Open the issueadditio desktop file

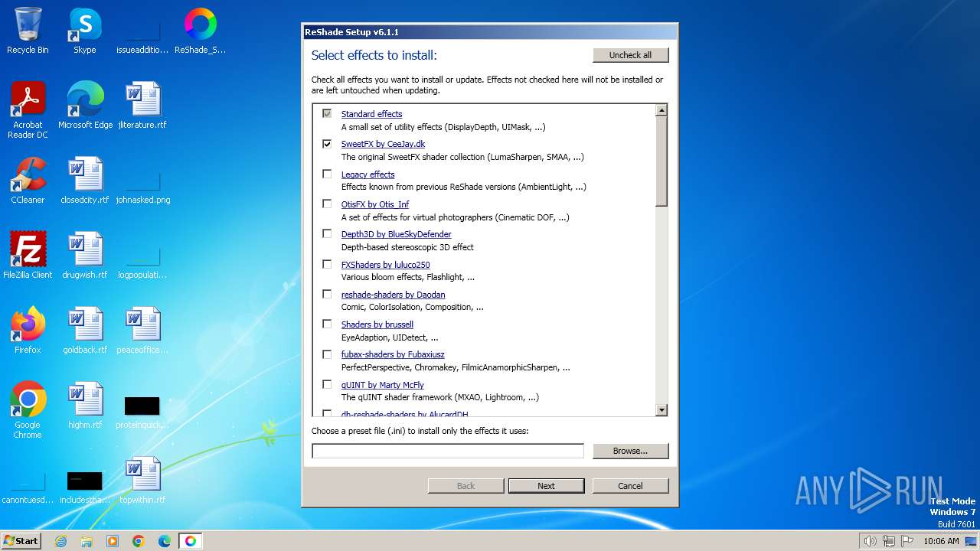tap(142, 37)
